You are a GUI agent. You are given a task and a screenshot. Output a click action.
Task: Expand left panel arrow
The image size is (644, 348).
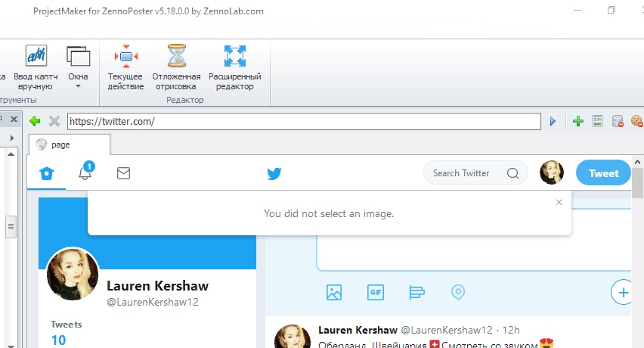coord(12,138)
